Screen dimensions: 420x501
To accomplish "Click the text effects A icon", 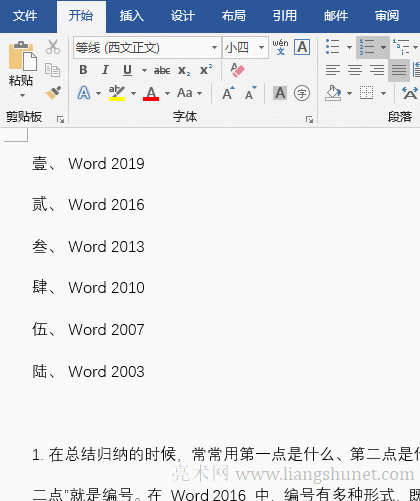I will [84, 93].
